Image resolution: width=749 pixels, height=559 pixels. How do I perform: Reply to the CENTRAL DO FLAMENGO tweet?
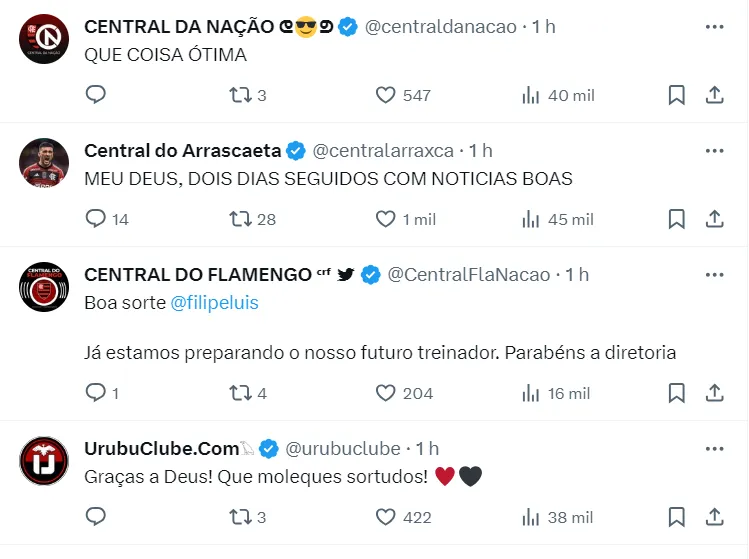96,393
